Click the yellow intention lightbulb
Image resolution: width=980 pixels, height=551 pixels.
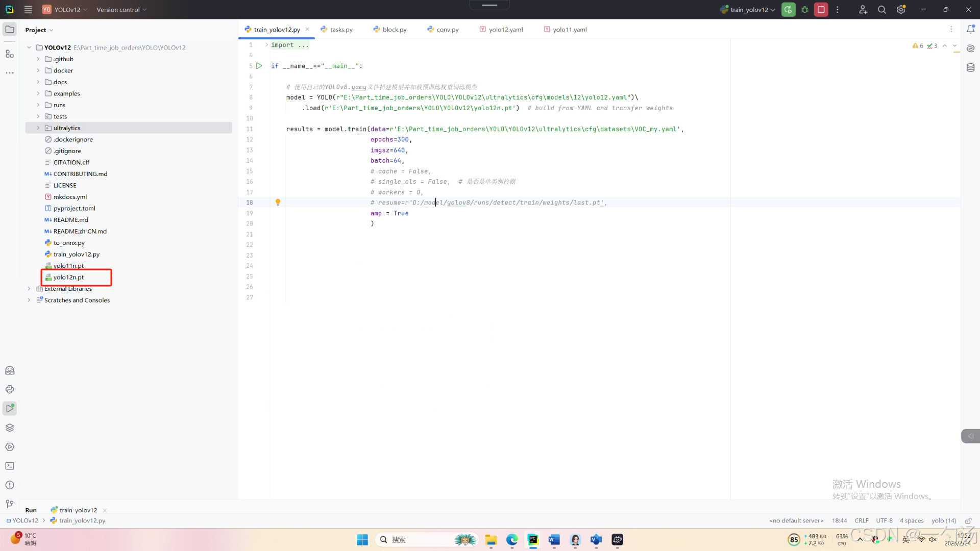pyautogui.click(x=278, y=203)
